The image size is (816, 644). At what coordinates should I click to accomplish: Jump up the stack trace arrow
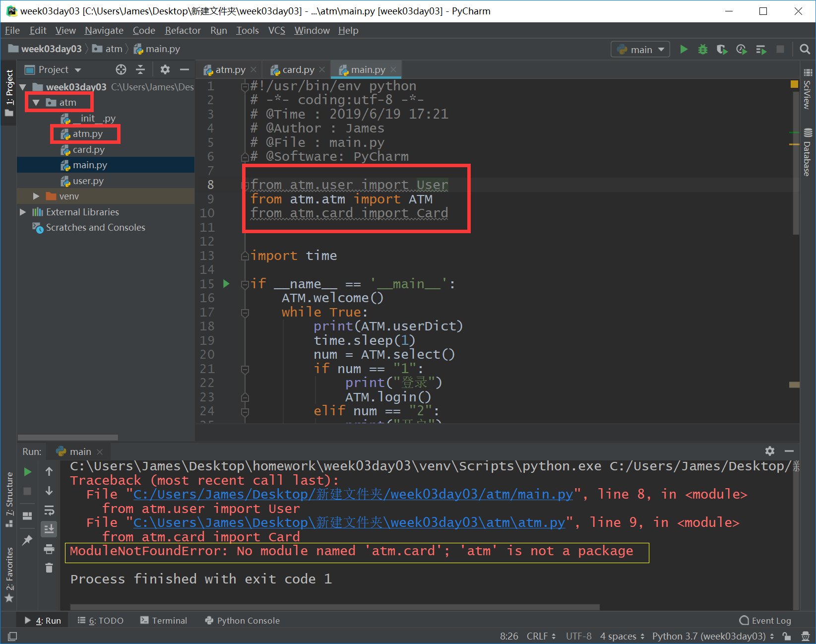tap(49, 471)
